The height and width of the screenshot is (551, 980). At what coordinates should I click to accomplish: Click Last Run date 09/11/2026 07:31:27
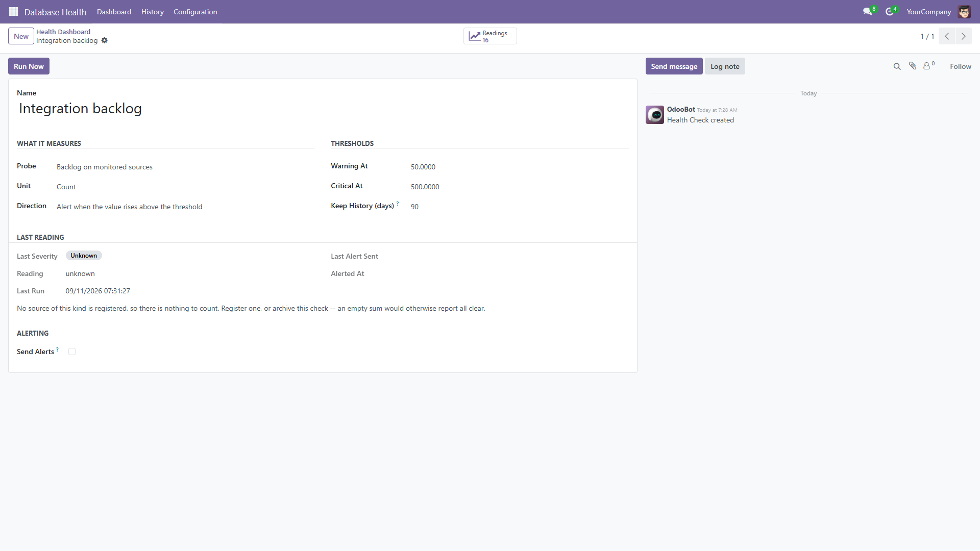click(97, 291)
